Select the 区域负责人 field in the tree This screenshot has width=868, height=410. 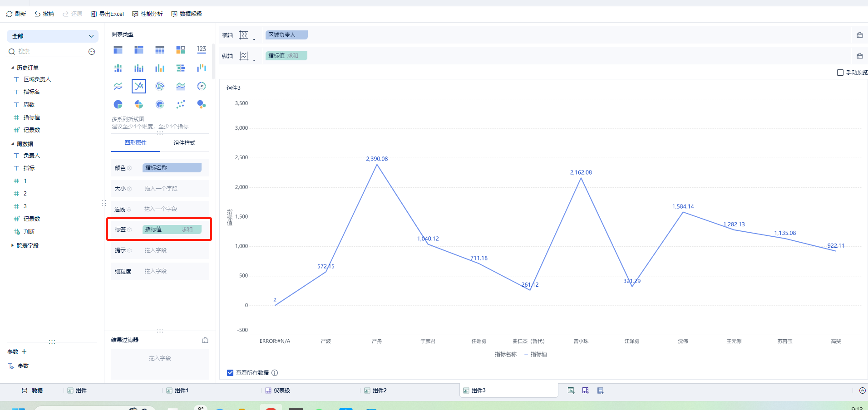click(x=37, y=79)
